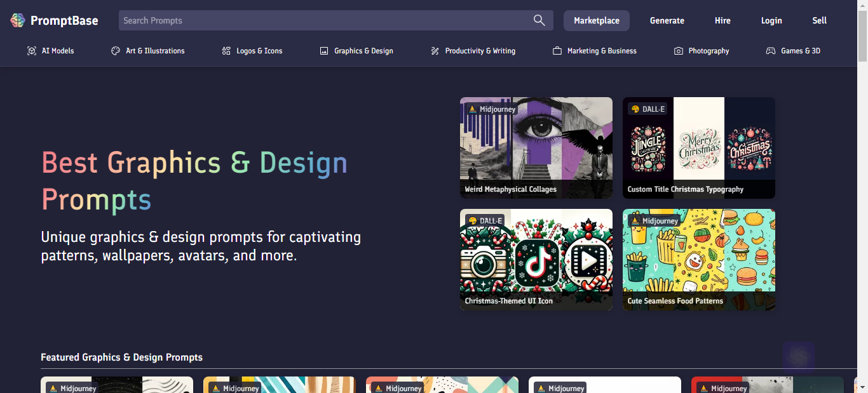Click the scrollbar up arrow
The width and height of the screenshot is (868, 393).
click(x=862, y=5)
